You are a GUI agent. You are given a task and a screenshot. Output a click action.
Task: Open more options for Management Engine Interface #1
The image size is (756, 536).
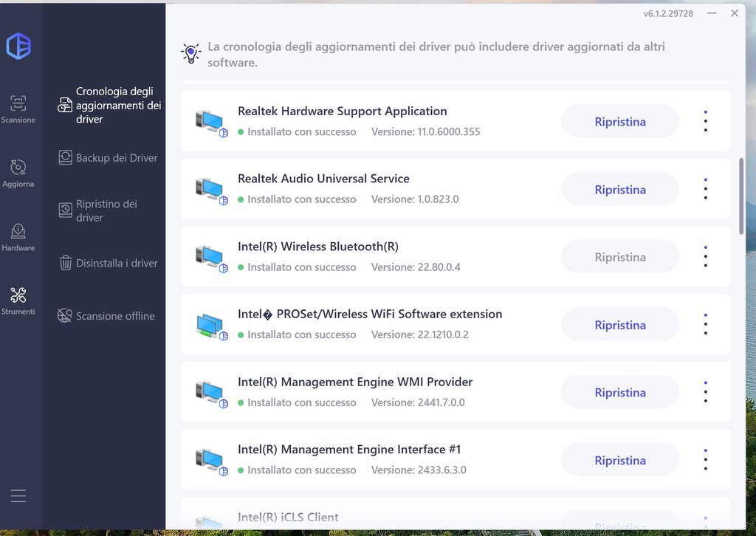pos(705,460)
